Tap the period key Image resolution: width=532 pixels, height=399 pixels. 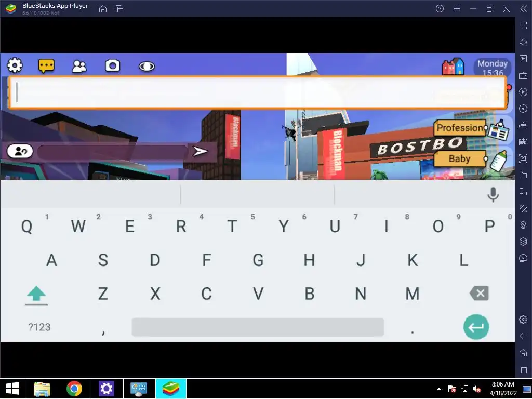point(412,331)
